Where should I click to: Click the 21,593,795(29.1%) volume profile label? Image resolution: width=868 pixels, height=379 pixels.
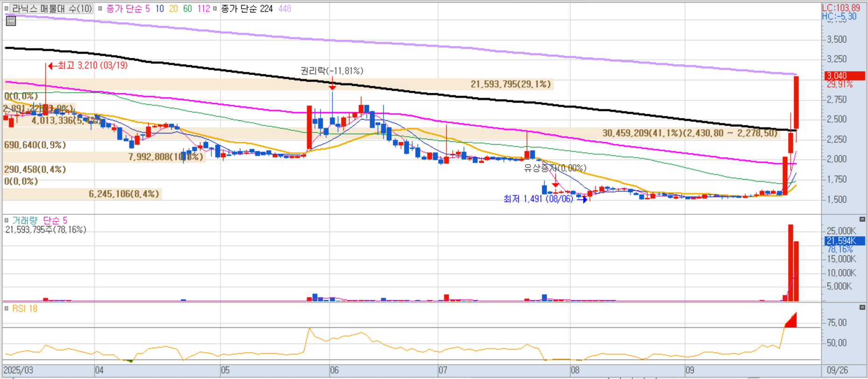point(511,84)
